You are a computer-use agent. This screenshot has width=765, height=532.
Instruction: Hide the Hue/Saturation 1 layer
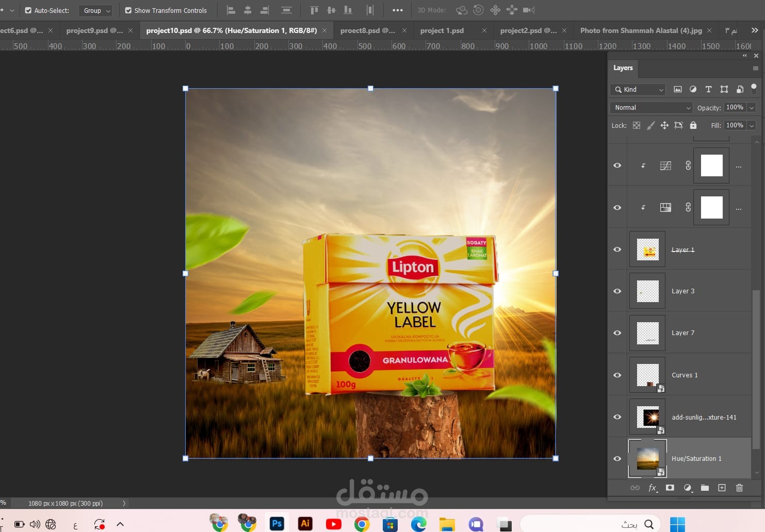(x=617, y=459)
